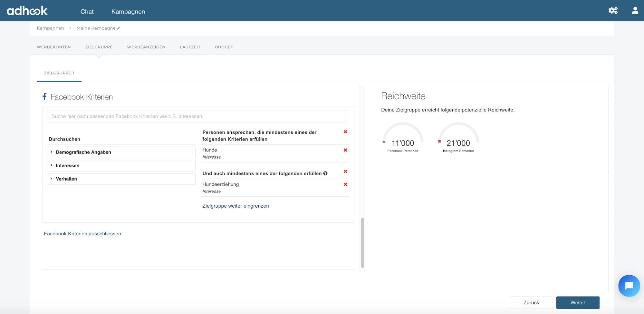Select the Zielgruppe 1 tab

point(59,73)
